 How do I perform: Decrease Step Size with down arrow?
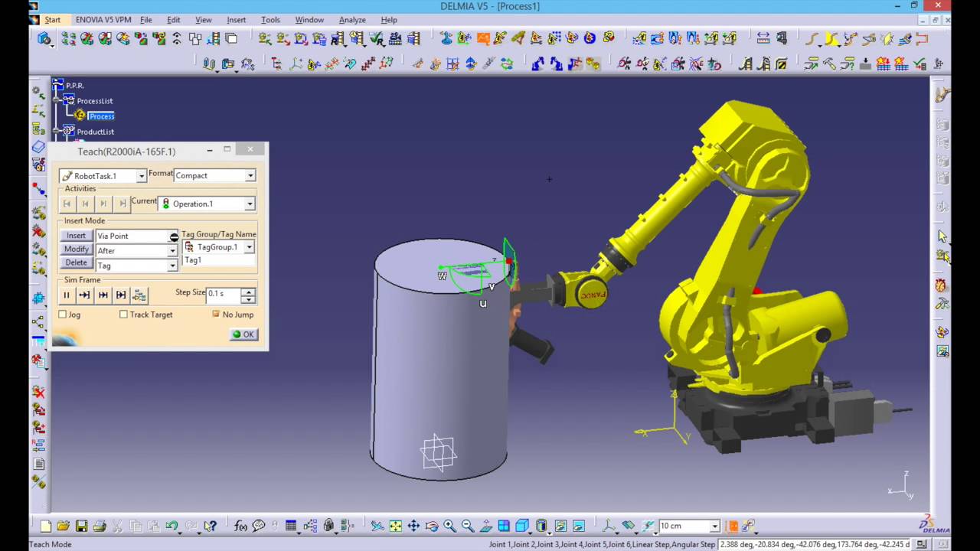(248, 298)
